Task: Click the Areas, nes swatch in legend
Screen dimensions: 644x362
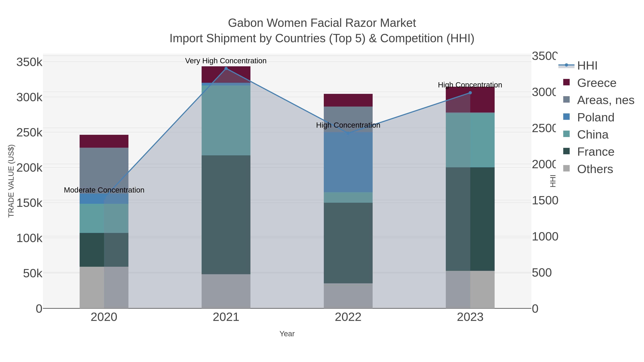Action: point(567,99)
